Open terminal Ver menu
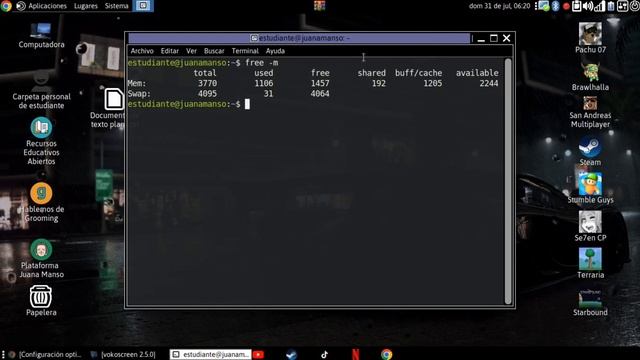 191,51
